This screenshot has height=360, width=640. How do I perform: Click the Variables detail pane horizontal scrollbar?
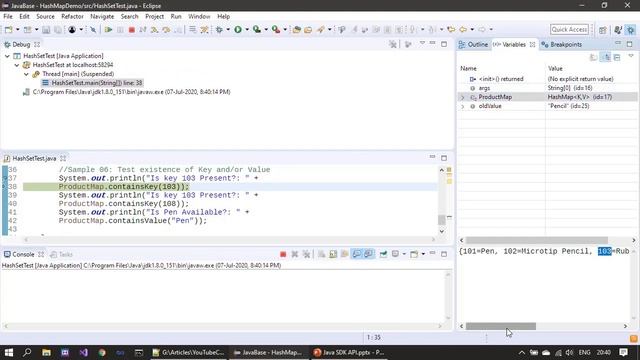click(x=501, y=326)
